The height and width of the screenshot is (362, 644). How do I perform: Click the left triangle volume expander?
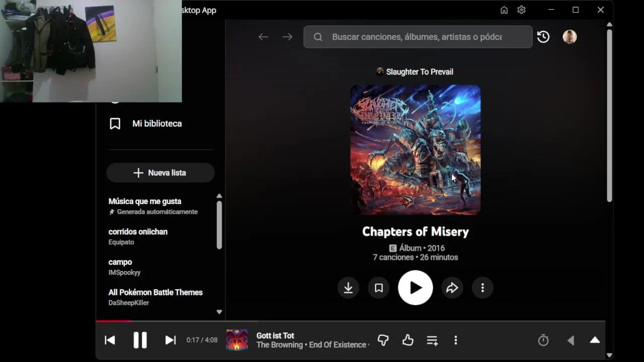coord(571,340)
